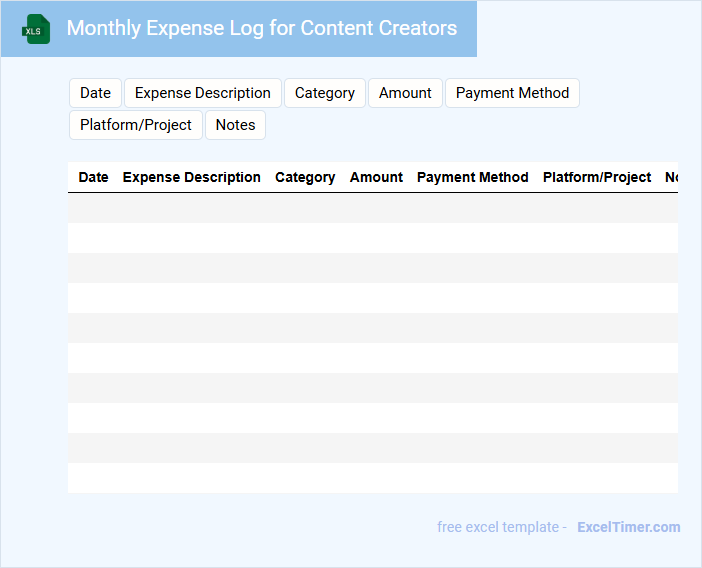
Task: Select the Amount column header
Action: click(x=376, y=177)
